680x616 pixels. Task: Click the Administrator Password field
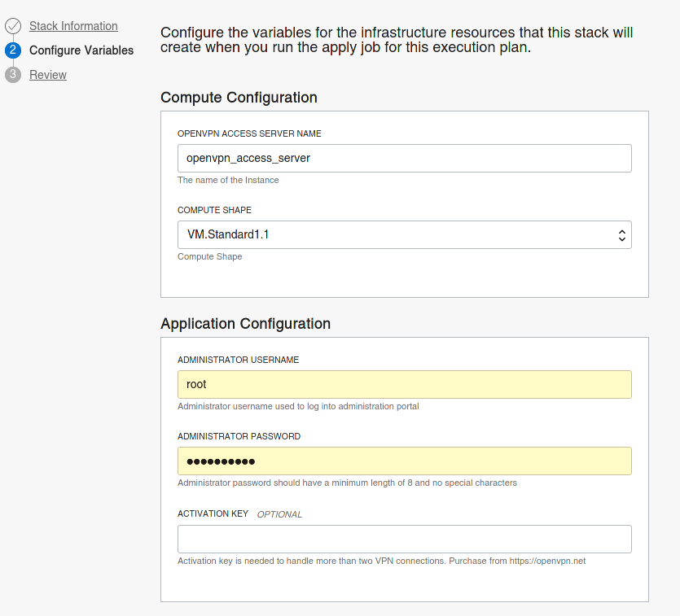(404, 461)
